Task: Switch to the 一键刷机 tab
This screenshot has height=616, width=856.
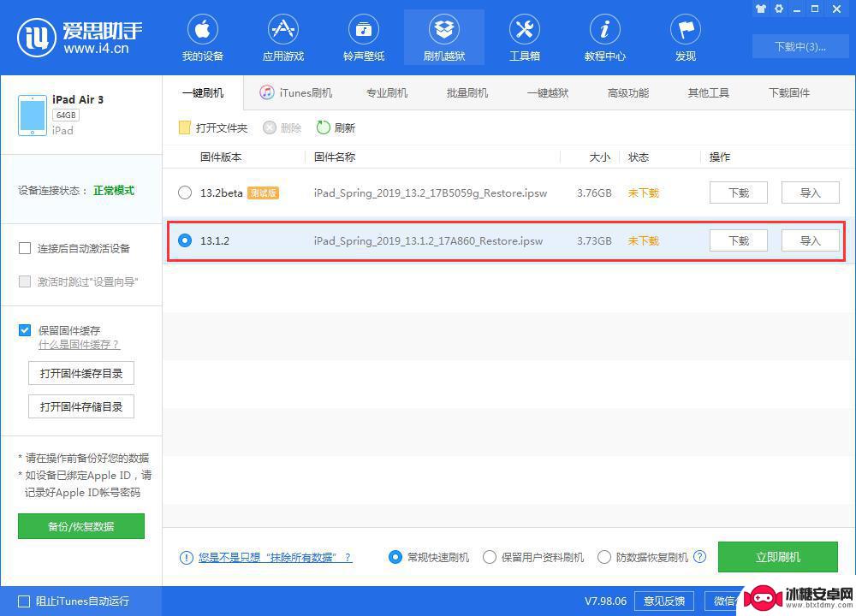Action: (x=203, y=92)
